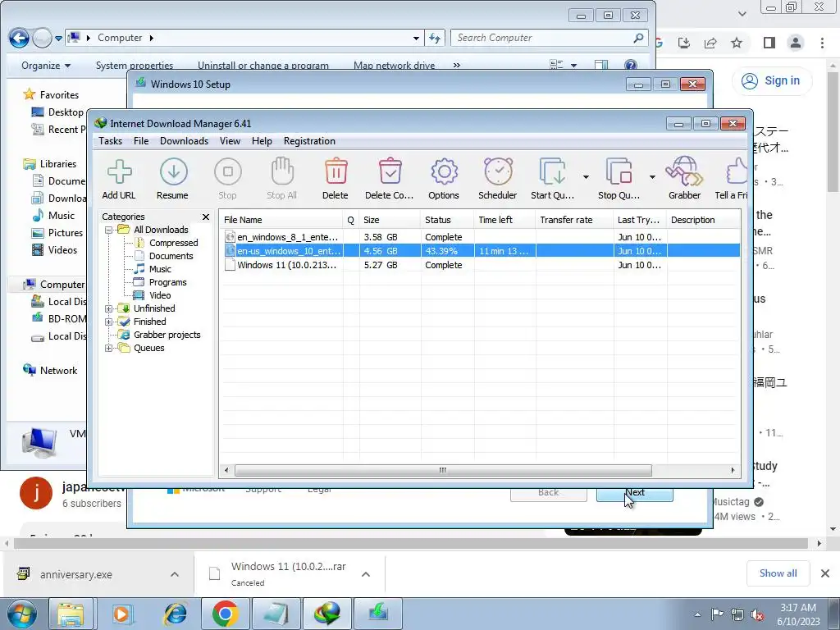
Task: Select Music category in IDM tree
Action: (x=160, y=269)
